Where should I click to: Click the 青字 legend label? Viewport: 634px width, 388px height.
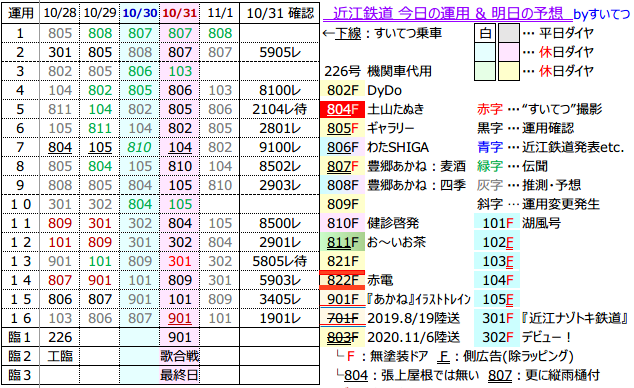tap(490, 147)
